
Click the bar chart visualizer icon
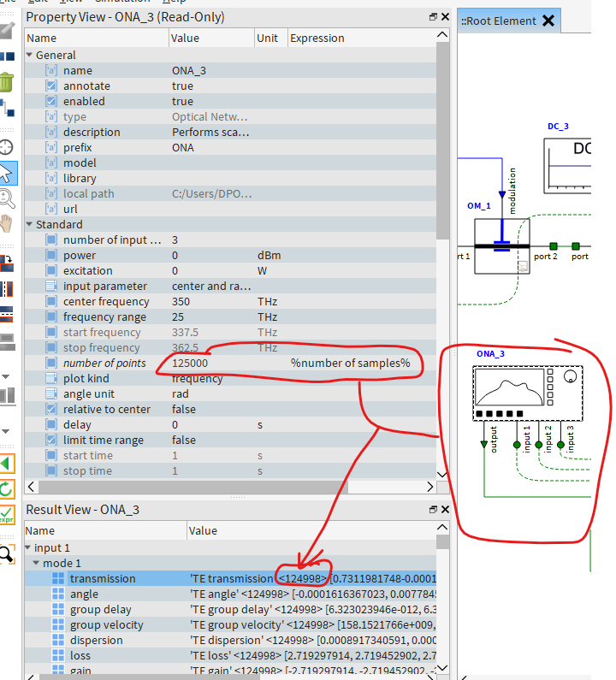[8, 395]
